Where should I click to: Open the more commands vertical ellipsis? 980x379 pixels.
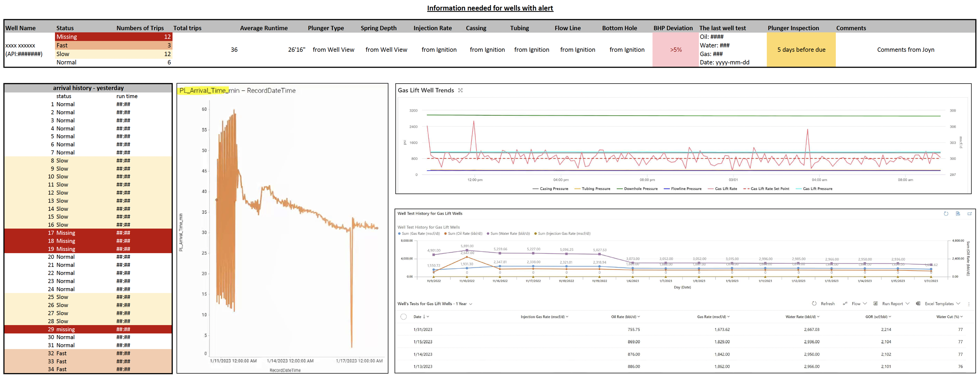tap(969, 304)
